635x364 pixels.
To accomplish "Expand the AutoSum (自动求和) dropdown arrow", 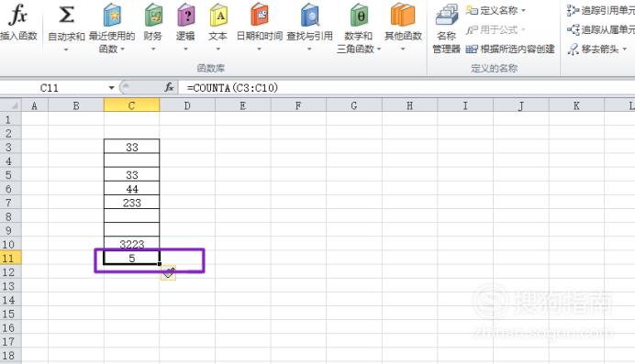I will pyautogui.click(x=66, y=50).
